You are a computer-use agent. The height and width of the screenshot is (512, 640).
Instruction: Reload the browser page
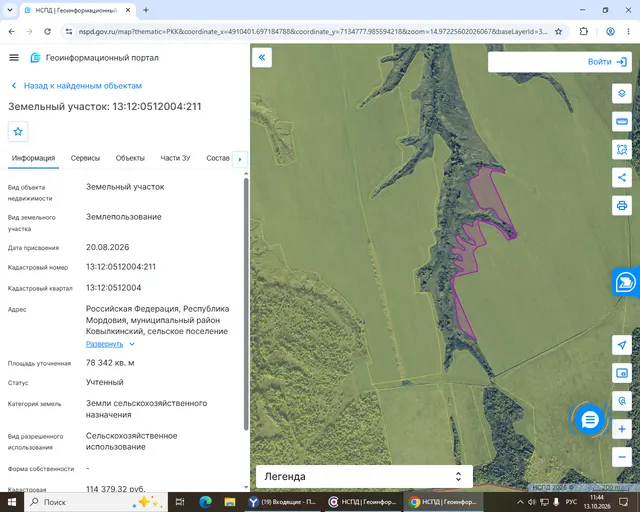[47, 31]
